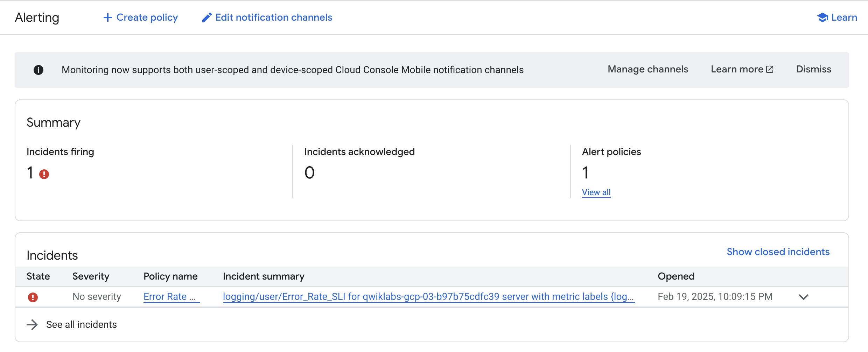Click the Learn button
The width and height of the screenshot is (868, 352).
(x=837, y=17)
